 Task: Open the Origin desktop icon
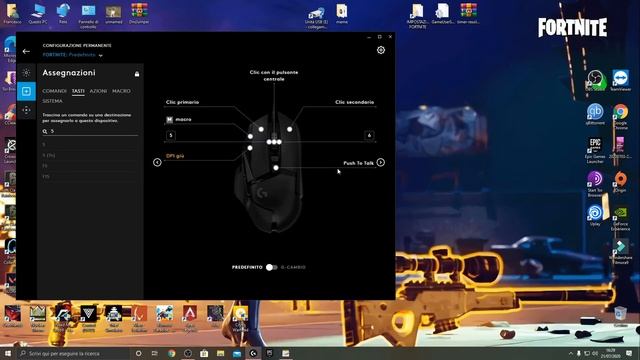620,182
